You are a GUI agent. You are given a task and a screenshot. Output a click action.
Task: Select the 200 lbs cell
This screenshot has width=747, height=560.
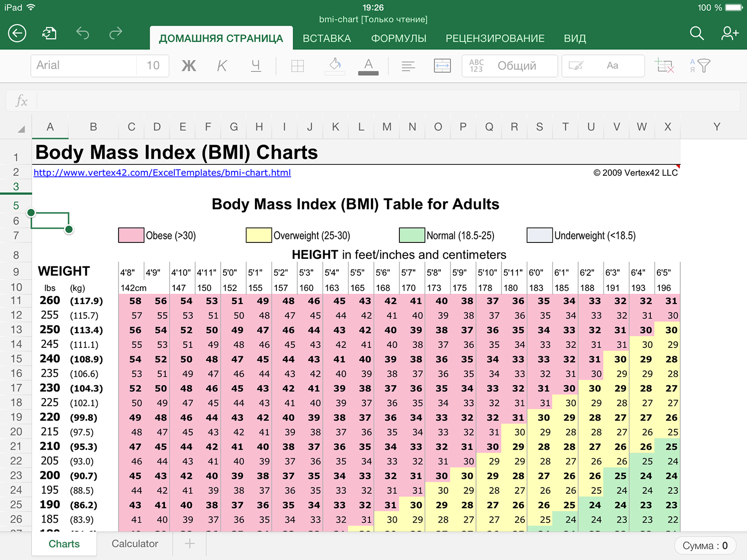point(50,476)
